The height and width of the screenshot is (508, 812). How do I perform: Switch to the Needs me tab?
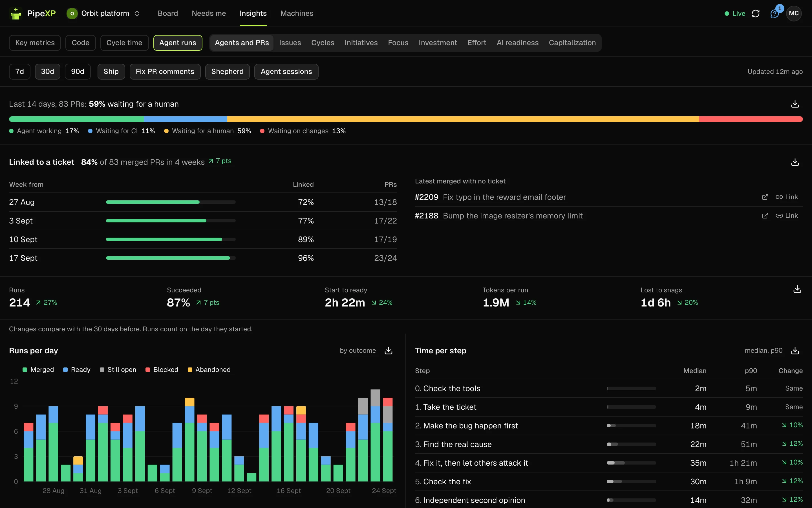coord(209,14)
